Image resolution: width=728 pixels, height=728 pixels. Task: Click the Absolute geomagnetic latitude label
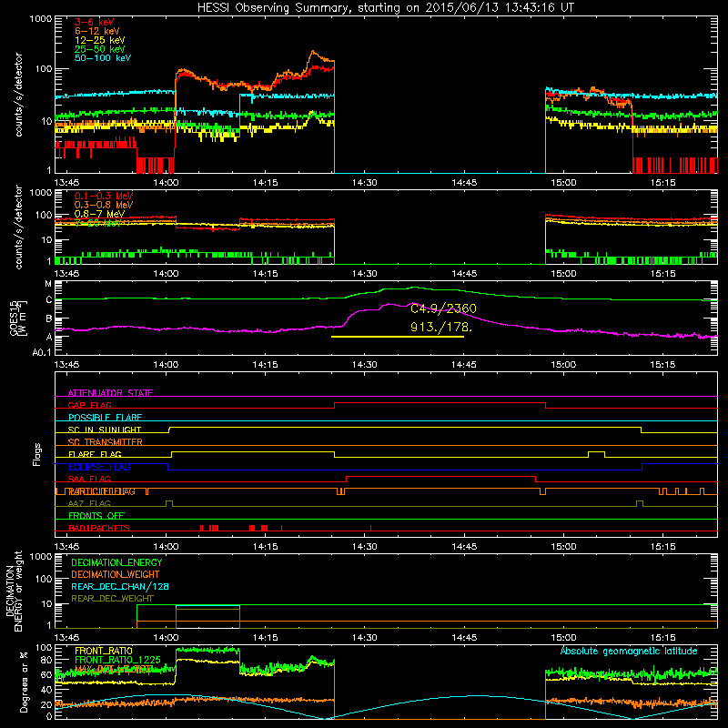[x=629, y=652]
